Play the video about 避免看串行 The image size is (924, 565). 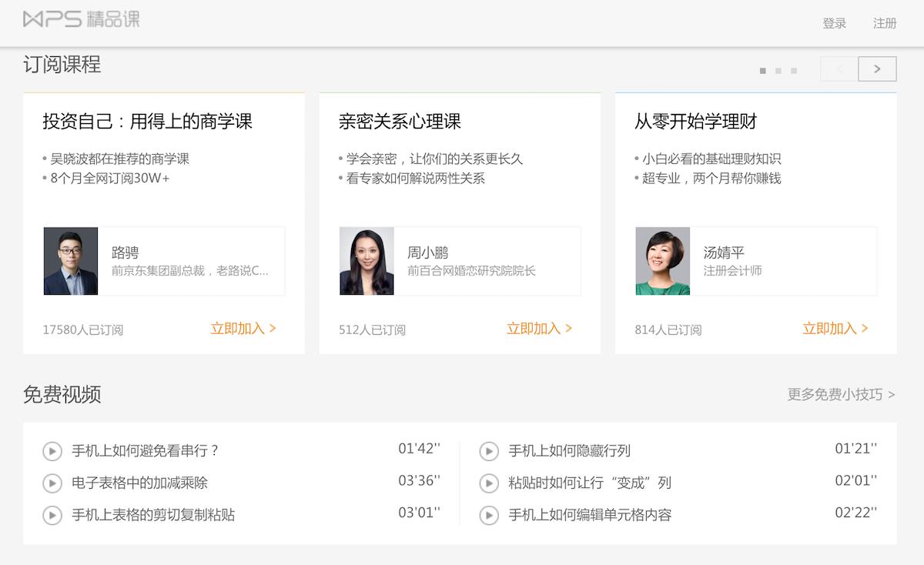point(52,450)
